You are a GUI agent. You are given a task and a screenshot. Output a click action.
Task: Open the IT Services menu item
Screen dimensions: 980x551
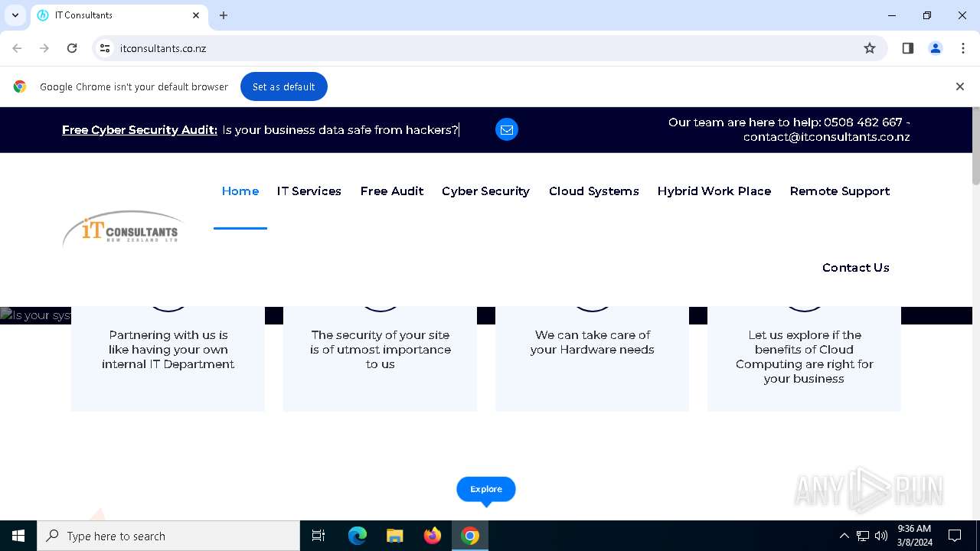coord(309,191)
